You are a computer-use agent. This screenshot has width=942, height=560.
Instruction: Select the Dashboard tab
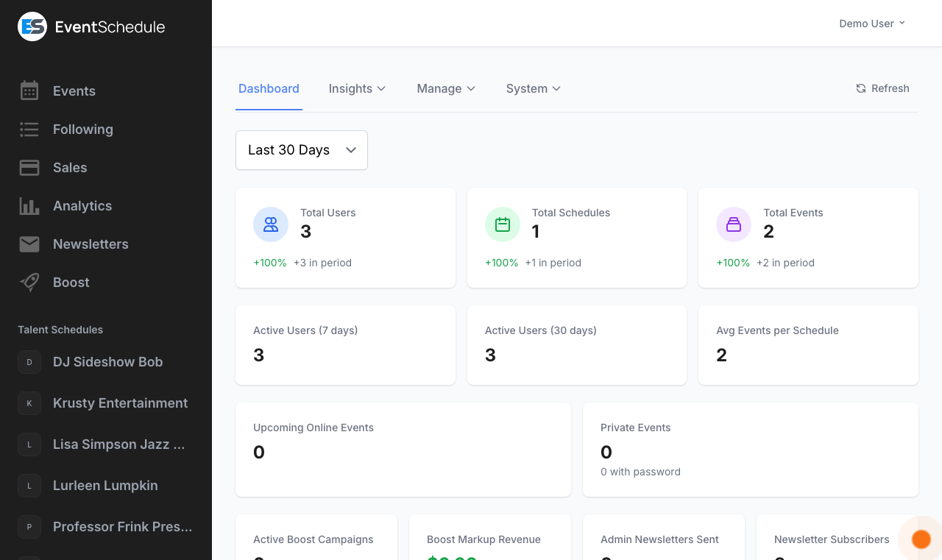(x=269, y=88)
